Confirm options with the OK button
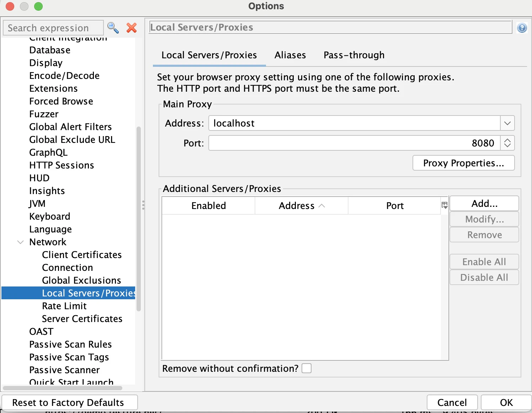 coord(506,403)
